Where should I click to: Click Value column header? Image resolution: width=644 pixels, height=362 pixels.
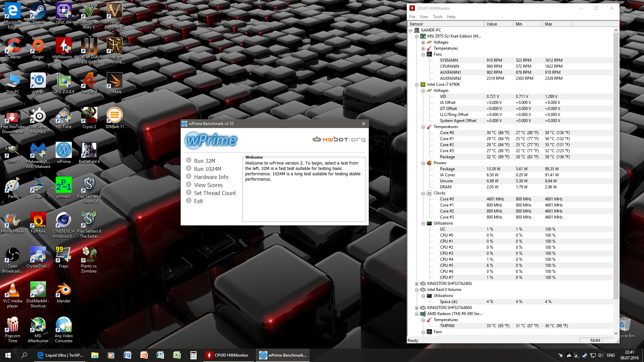499,24
